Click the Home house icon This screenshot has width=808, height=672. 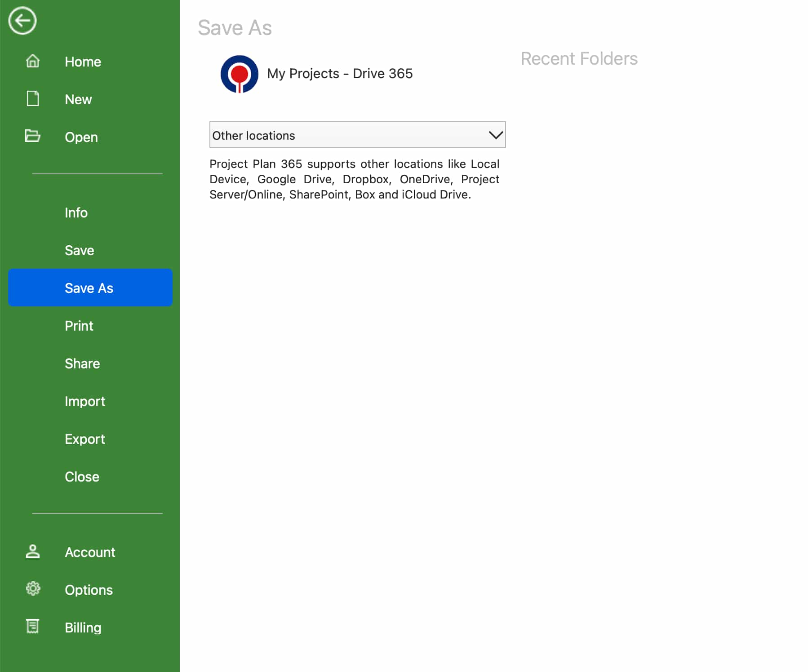[33, 61]
